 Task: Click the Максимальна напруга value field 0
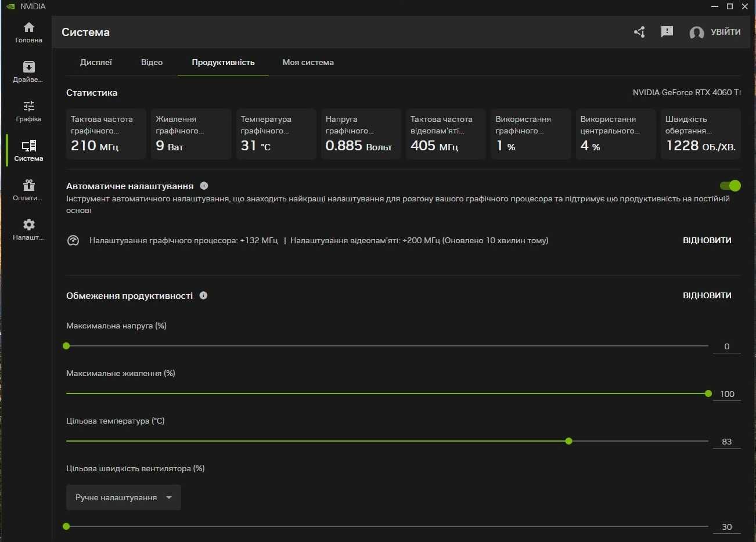pos(726,346)
